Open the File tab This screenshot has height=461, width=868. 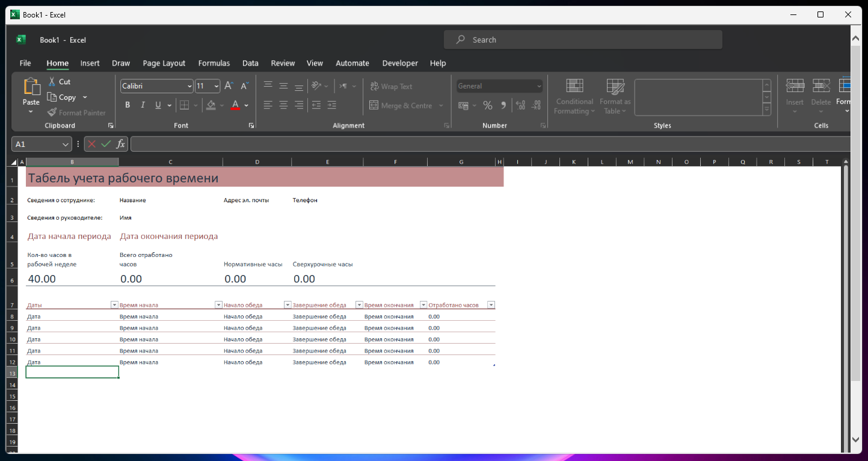tap(25, 63)
